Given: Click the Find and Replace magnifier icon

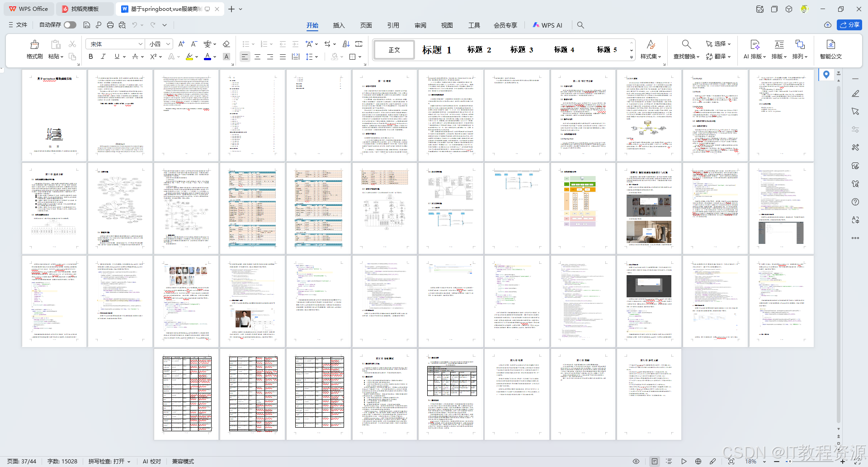Looking at the screenshot, I should [x=686, y=44].
